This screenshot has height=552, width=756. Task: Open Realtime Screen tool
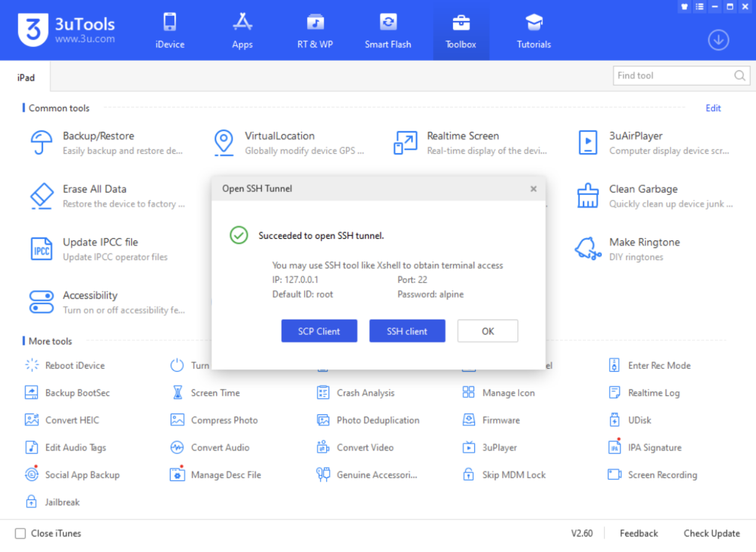[x=470, y=143]
